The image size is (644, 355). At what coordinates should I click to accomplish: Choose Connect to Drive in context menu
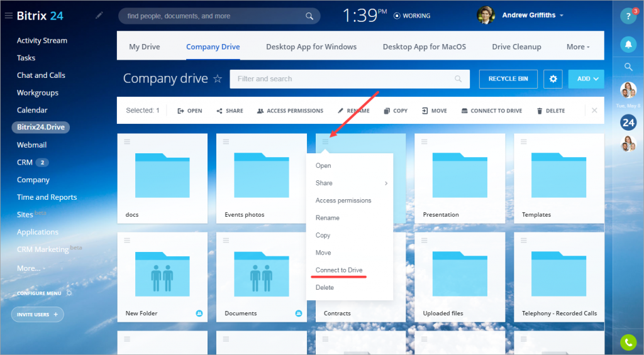[339, 270]
